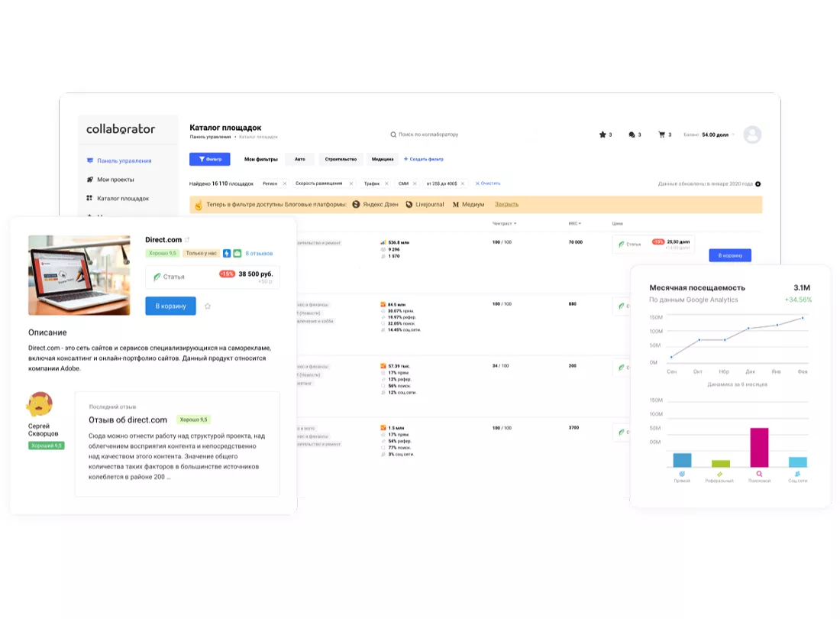Image resolution: width=840 pixels, height=619 pixels.
Task: Open data update settings via the gear icon
Action: 756,183
